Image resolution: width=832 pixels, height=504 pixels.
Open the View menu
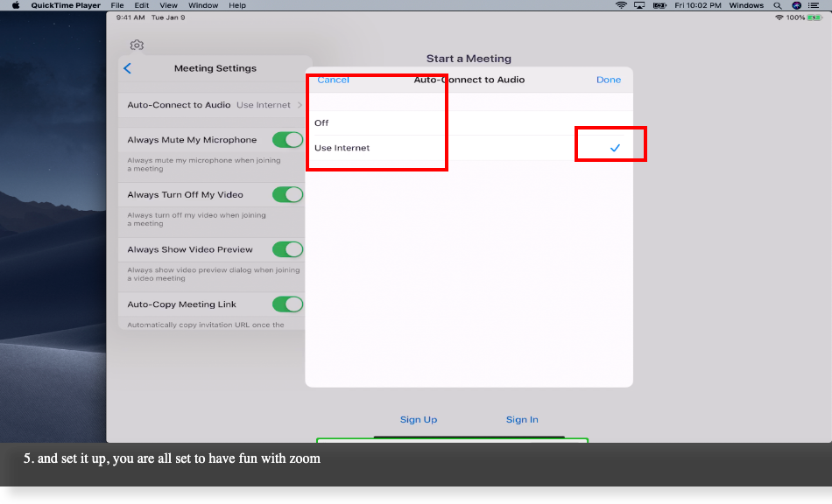point(168,5)
